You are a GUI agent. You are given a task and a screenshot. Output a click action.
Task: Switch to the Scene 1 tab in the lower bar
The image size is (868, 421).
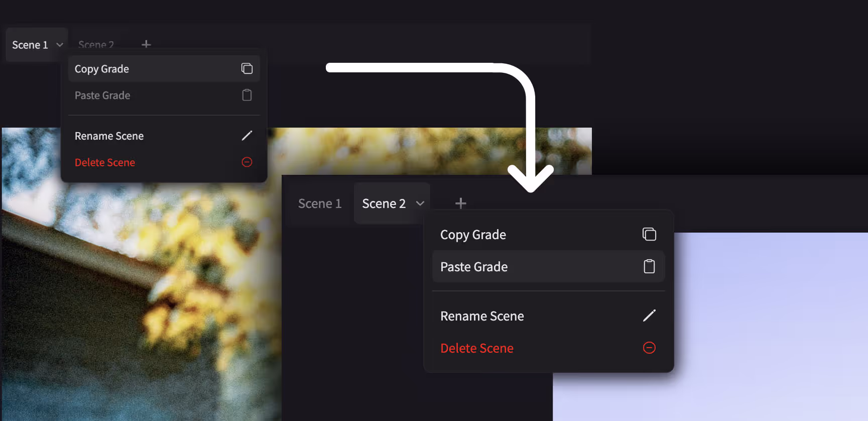(x=320, y=203)
